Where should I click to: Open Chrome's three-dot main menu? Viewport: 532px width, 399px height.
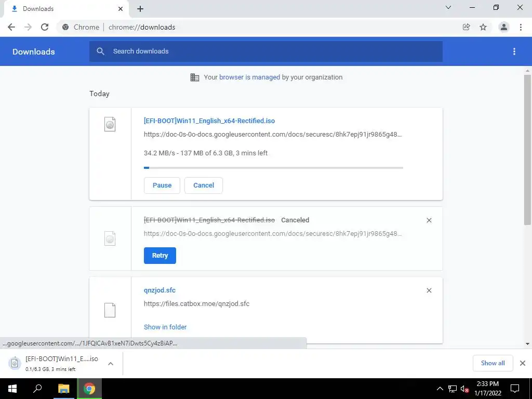521,27
